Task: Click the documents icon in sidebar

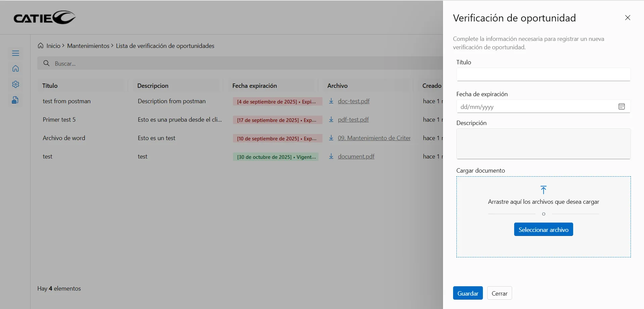Action: click(15, 100)
